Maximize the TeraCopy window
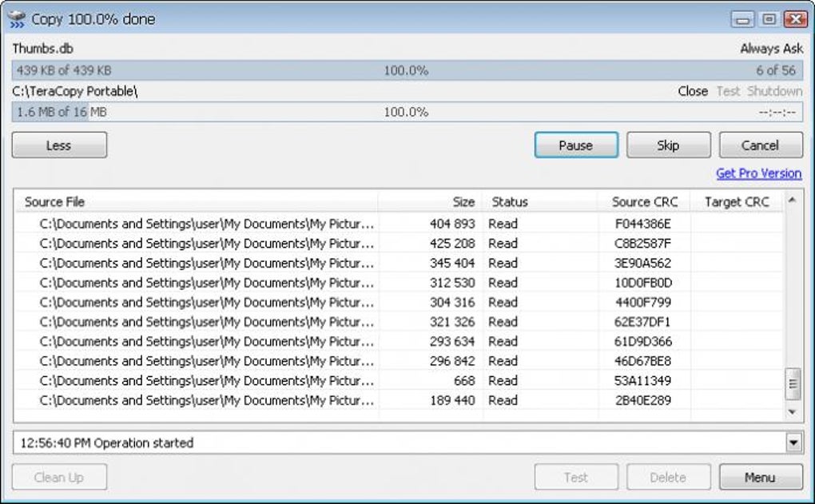Image resolution: width=815 pixels, height=504 pixels. 769,20
